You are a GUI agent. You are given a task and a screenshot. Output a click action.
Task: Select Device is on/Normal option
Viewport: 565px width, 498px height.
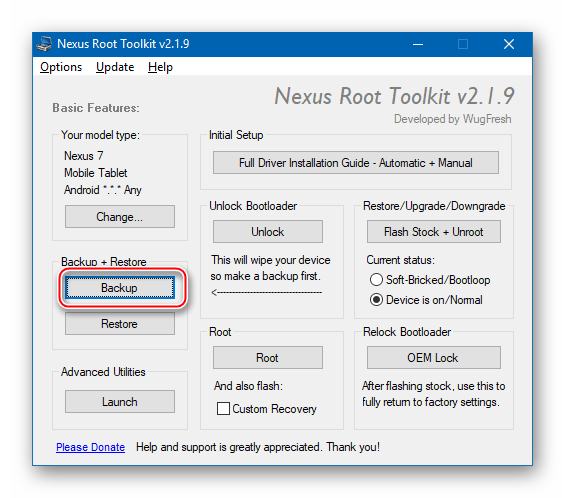click(x=426, y=300)
